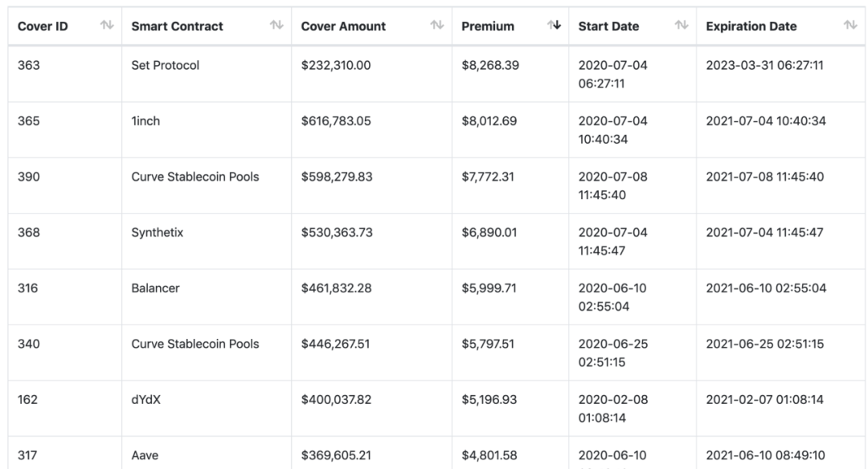Select the Synthetix contract cell
The height and width of the screenshot is (469, 868).
158,233
